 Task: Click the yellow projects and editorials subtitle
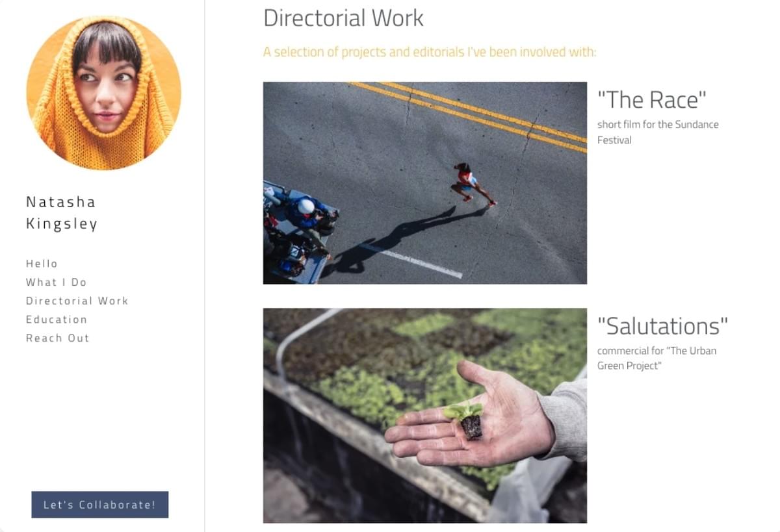click(430, 52)
